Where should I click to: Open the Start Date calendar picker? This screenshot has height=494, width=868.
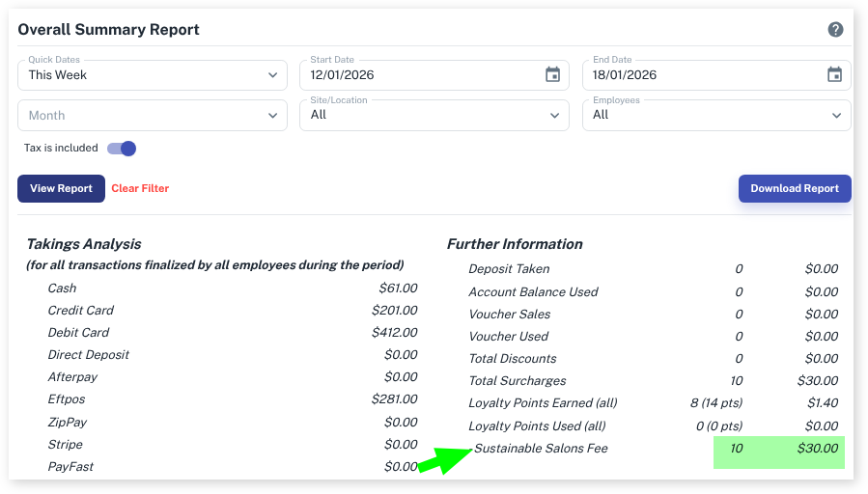(552, 75)
